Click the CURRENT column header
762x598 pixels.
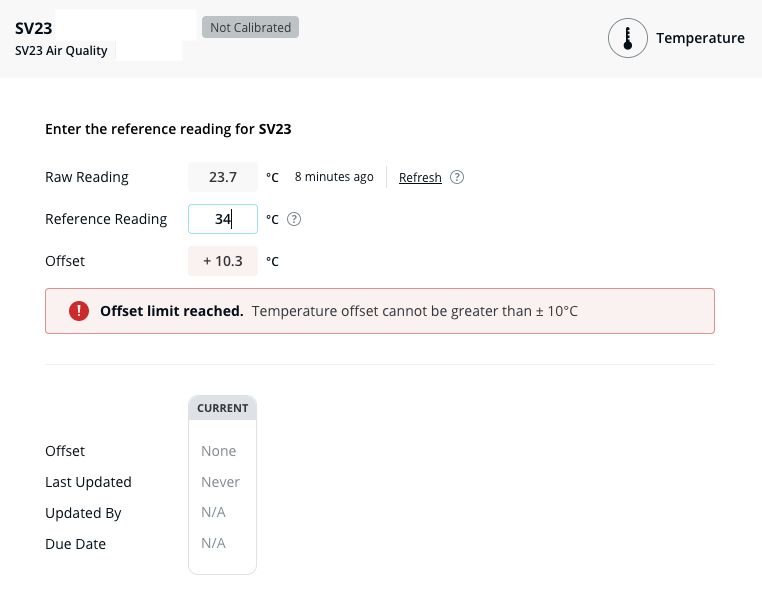[x=222, y=408]
